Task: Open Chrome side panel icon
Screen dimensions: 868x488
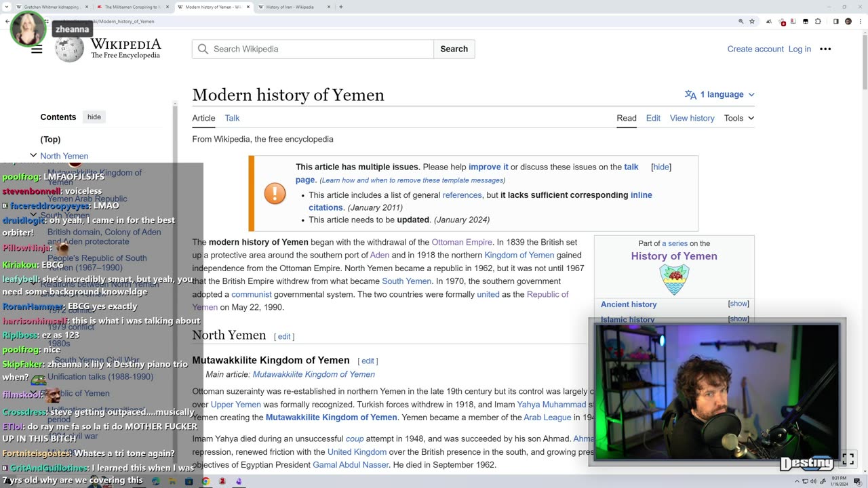Action: [836, 22]
